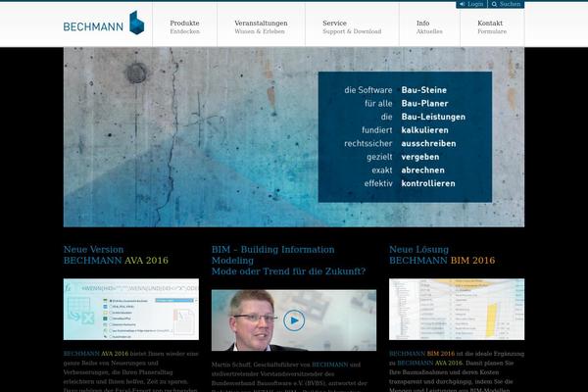Click the BIM 2016 table screenshot thumbnail
This screenshot has width=588, height=392.
457,309
